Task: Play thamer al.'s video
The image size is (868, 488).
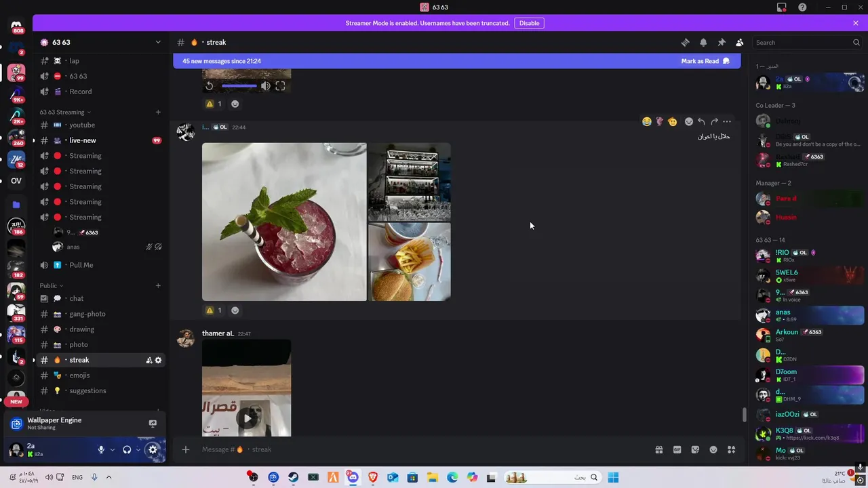Action: click(247, 418)
